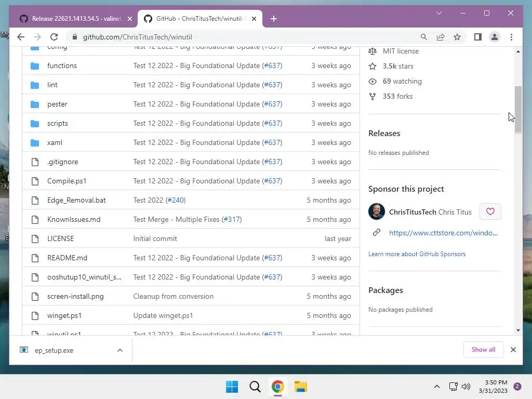Open the Packages heading
The width and height of the screenshot is (532, 399).
pyautogui.click(x=386, y=290)
